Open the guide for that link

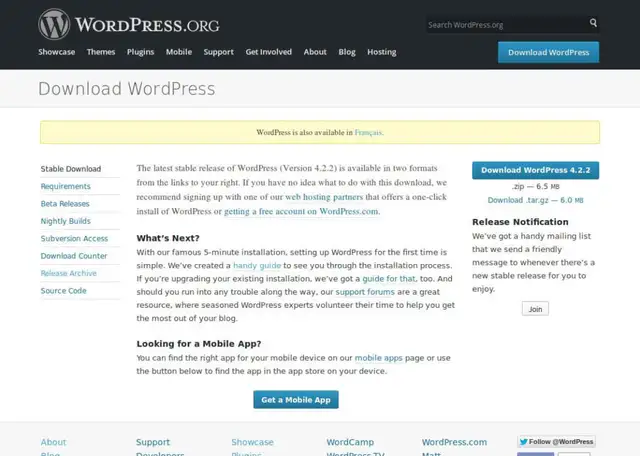coord(389,278)
